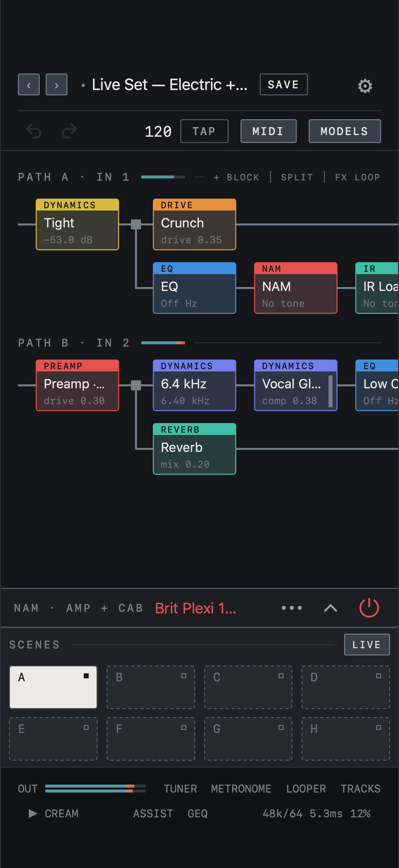This screenshot has width=399, height=868.
Task: Select the Vocal Gl... dynamics block
Action: tap(296, 385)
